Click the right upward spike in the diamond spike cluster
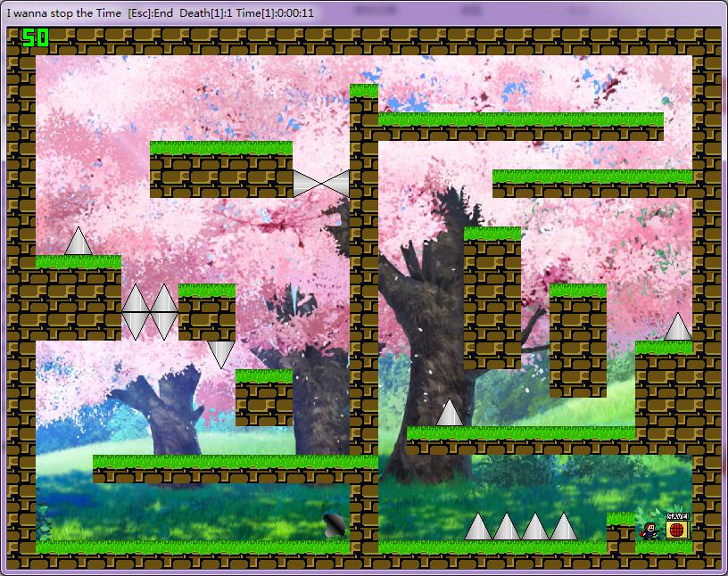 [x=164, y=298]
